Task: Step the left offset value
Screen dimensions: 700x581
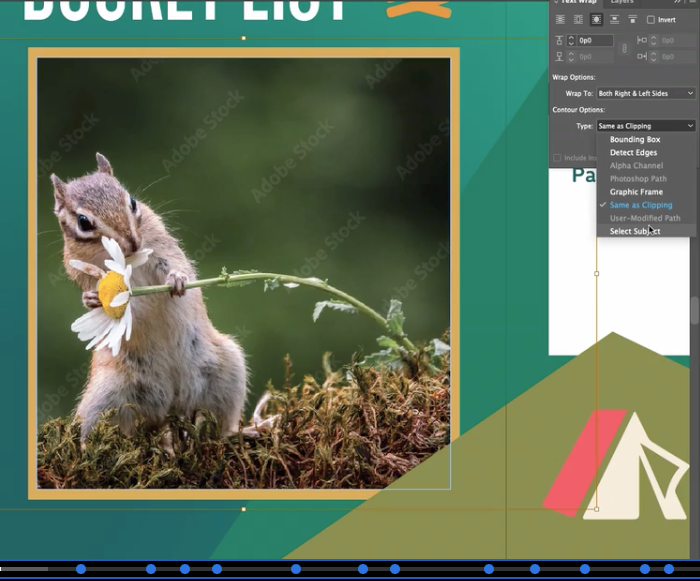Action: [x=654, y=41]
